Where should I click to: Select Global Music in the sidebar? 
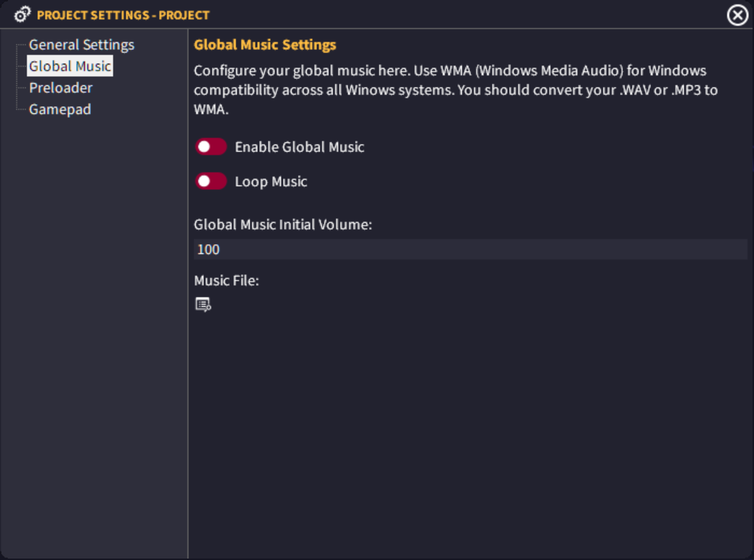point(70,65)
